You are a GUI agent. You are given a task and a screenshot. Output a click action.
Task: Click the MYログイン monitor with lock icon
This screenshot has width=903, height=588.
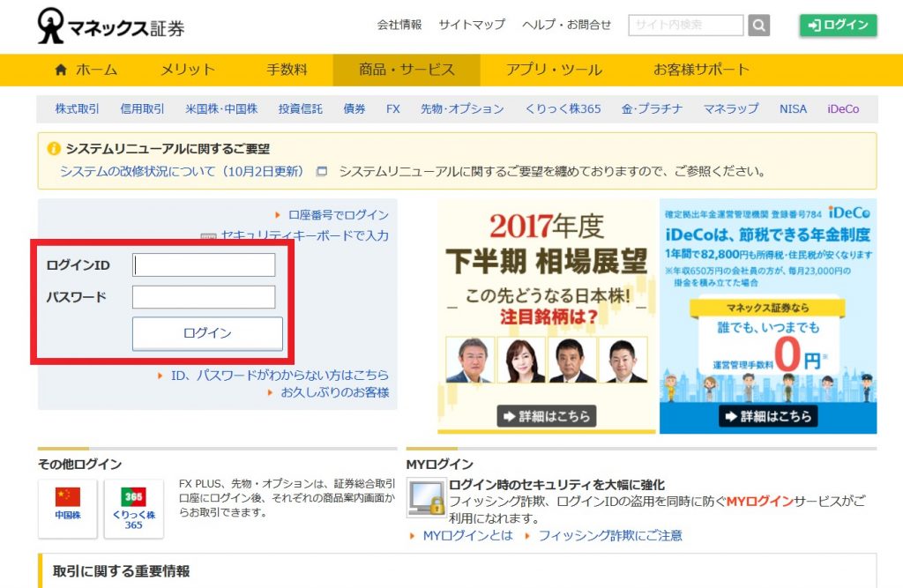pyautogui.click(x=426, y=497)
